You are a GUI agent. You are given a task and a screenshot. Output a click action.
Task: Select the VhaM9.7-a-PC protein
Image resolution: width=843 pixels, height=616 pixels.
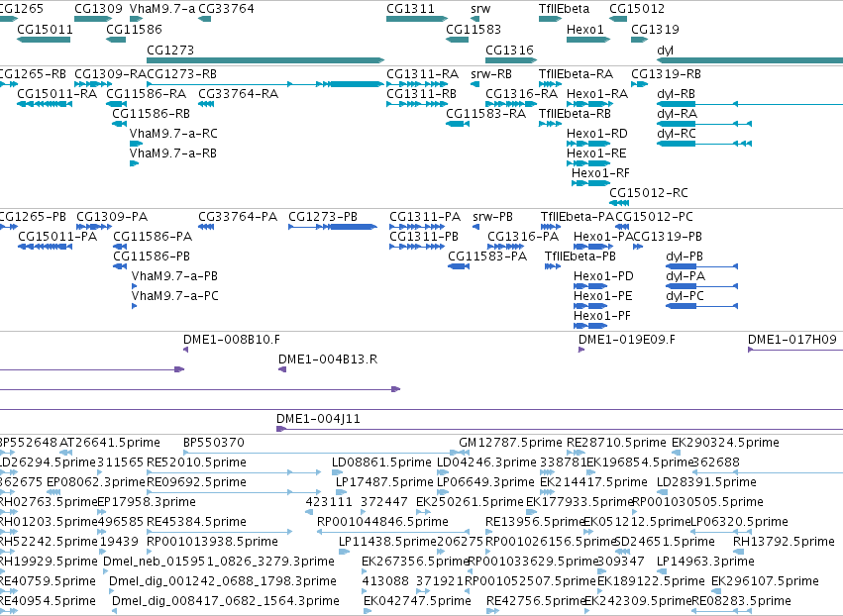135,306
